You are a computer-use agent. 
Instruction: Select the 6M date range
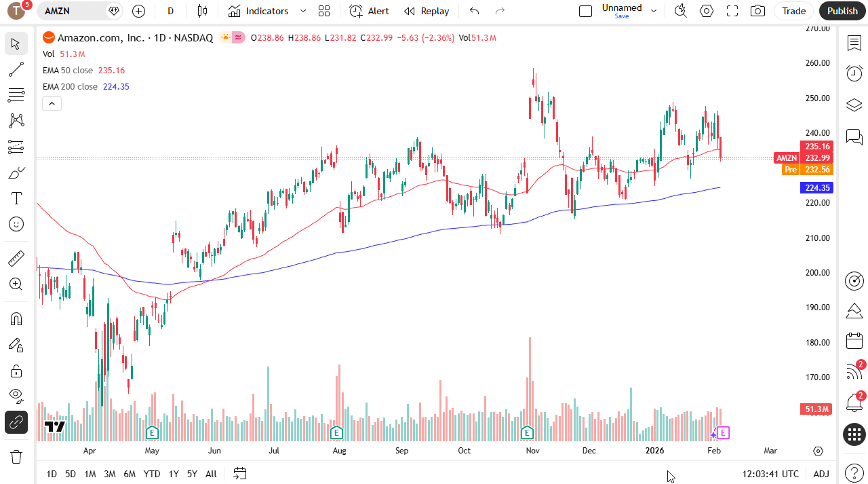coord(130,474)
